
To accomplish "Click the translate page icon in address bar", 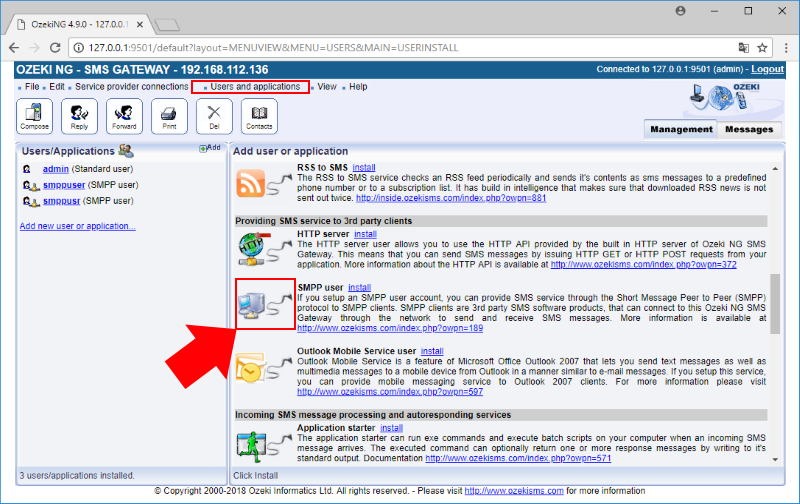I will [x=743, y=47].
